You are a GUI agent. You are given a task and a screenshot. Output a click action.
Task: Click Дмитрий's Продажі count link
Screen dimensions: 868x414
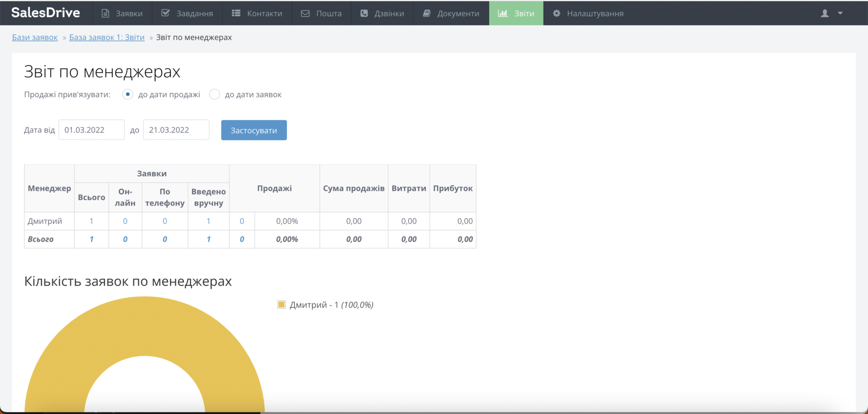pyautogui.click(x=242, y=221)
